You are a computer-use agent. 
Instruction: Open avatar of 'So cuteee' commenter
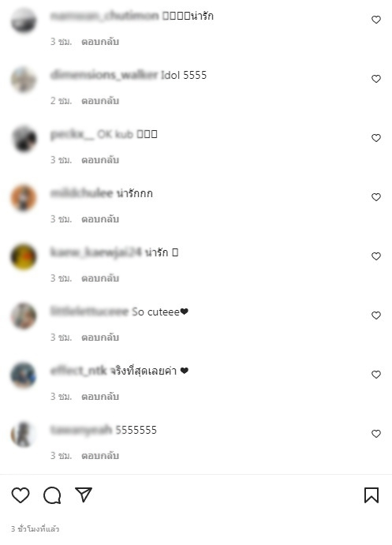tap(24, 316)
